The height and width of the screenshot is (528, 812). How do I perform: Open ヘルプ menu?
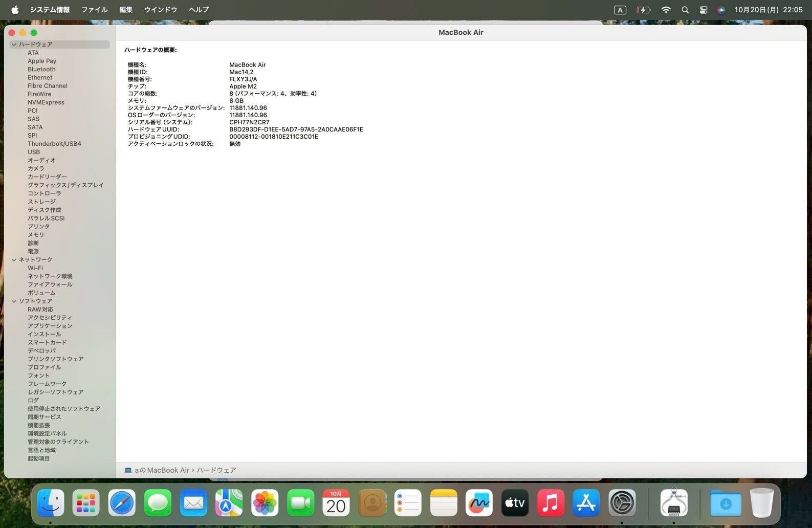coord(199,10)
